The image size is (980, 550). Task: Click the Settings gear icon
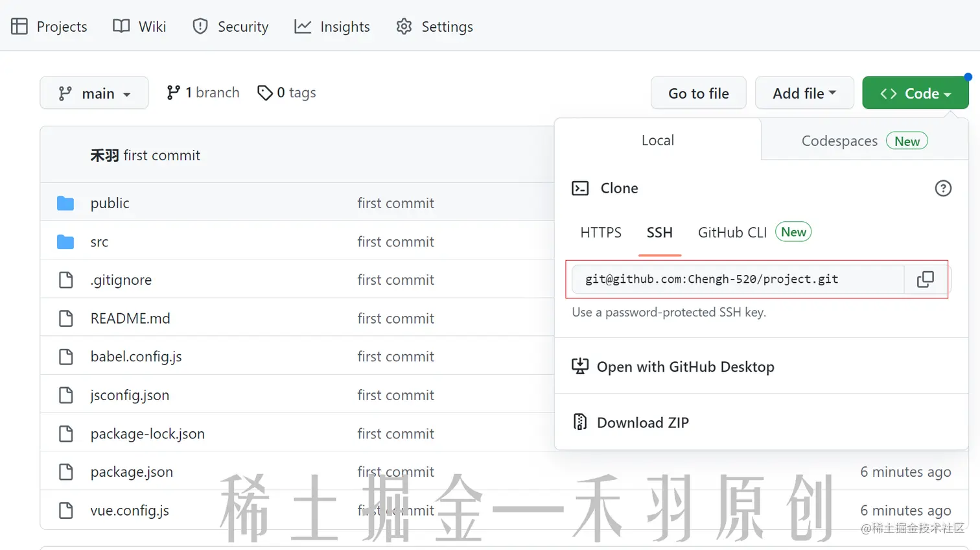pyautogui.click(x=404, y=27)
